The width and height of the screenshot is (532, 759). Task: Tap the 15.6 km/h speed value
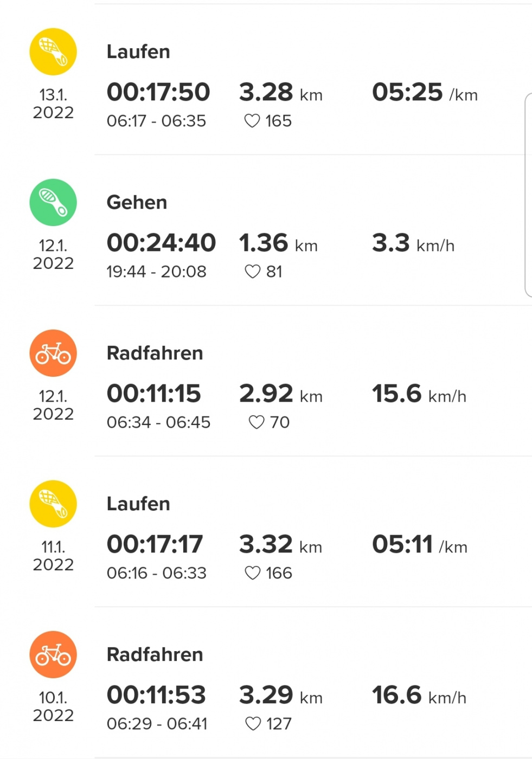pos(419,394)
